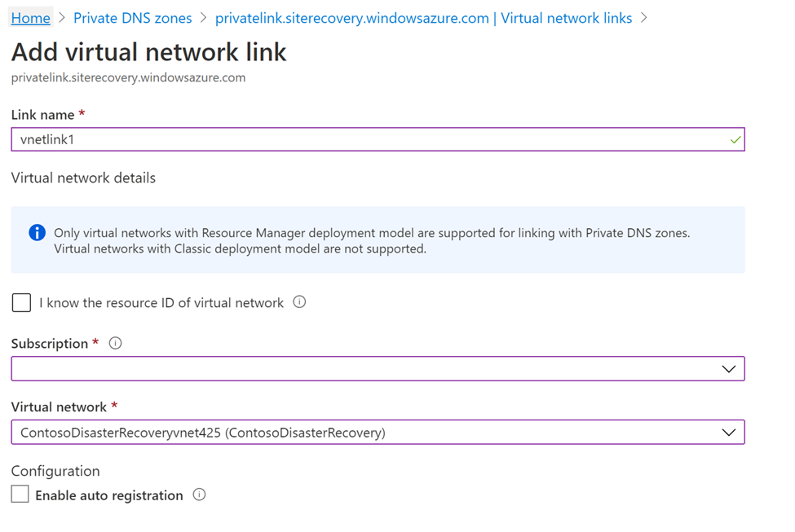Open Private DNS zones from breadcrumb
795x532 pixels.
click(x=132, y=18)
